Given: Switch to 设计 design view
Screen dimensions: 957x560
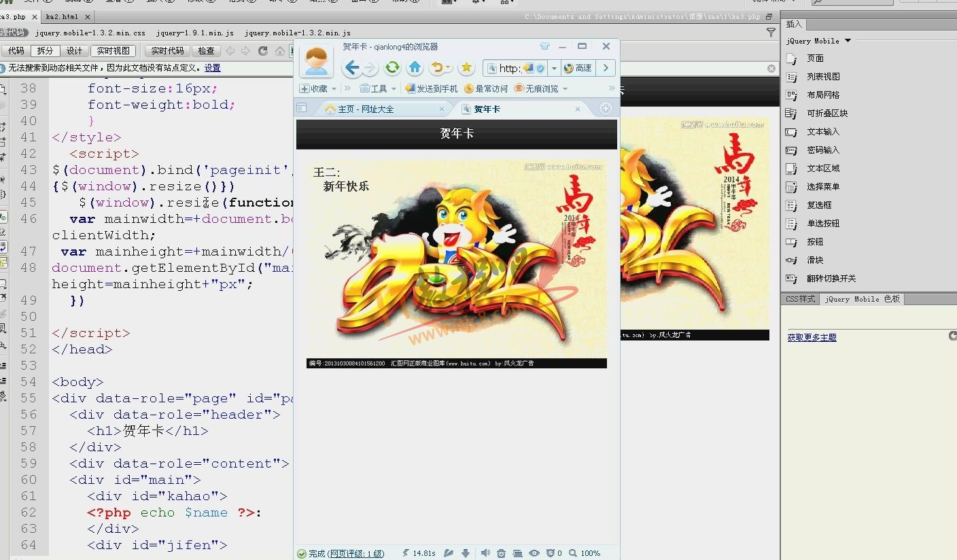Looking at the screenshot, I should coord(74,51).
